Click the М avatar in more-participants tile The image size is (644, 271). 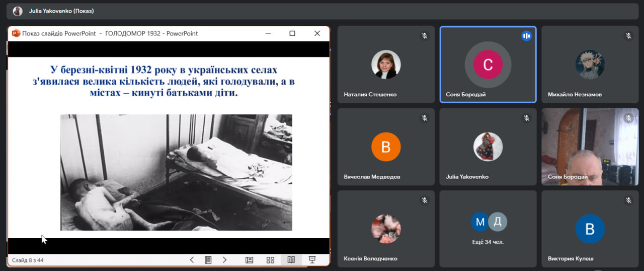tap(480, 222)
